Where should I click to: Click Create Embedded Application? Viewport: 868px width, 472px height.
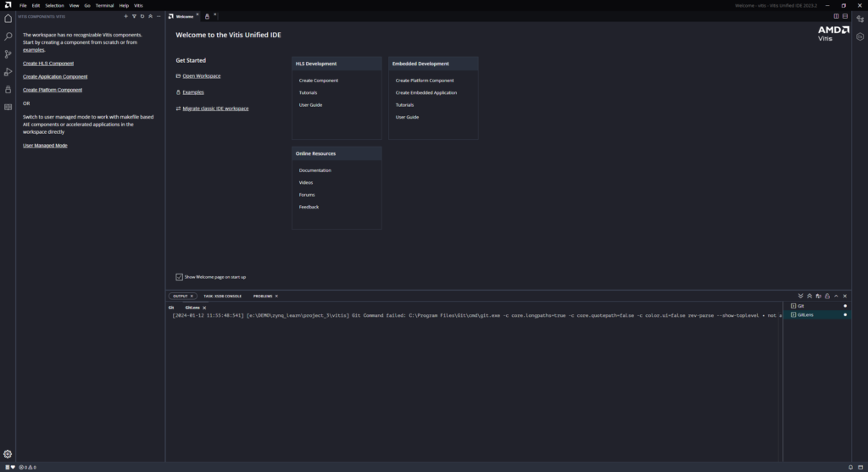click(x=426, y=93)
